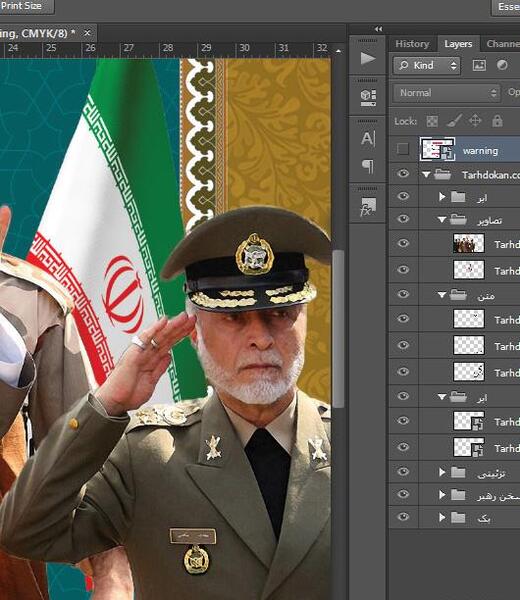Select the بک group name
This screenshot has height=600, width=520.
click(x=484, y=519)
